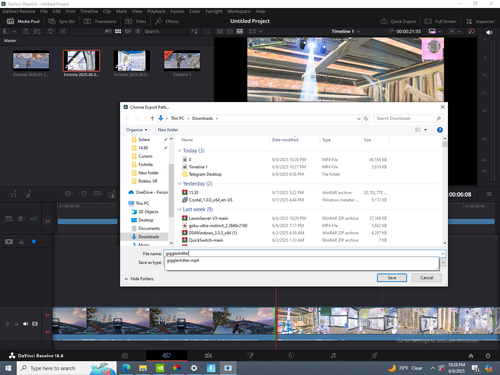Toggle the track lock icon

[16, 324]
